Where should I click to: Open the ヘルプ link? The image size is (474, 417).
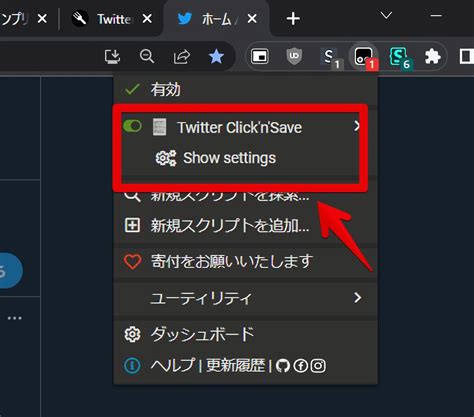click(172, 366)
